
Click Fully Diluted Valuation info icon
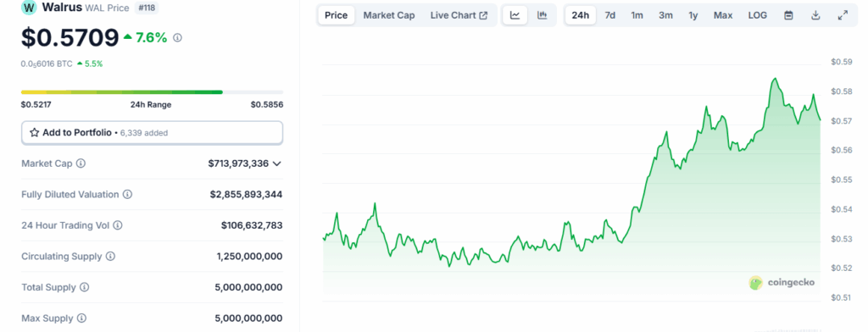click(127, 194)
